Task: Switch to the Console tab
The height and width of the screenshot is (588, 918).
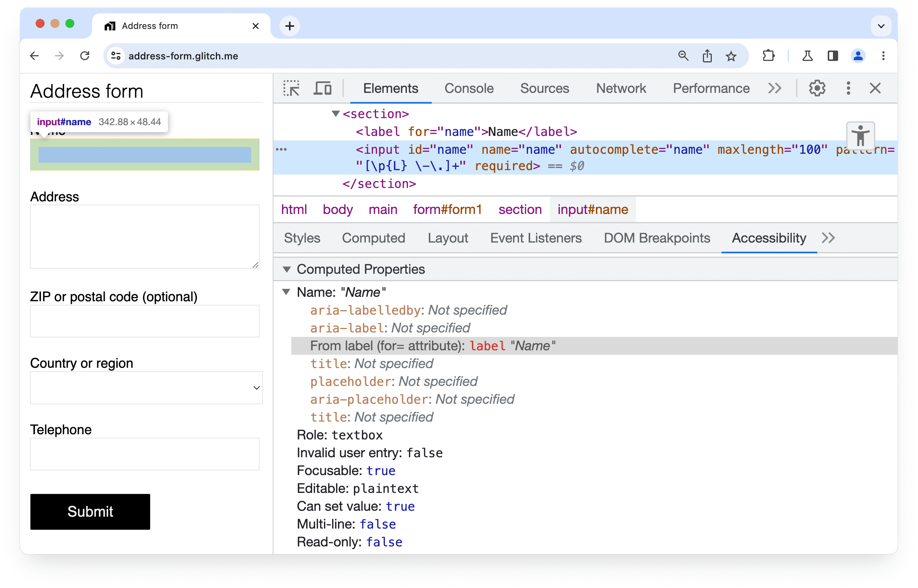Action: point(468,88)
